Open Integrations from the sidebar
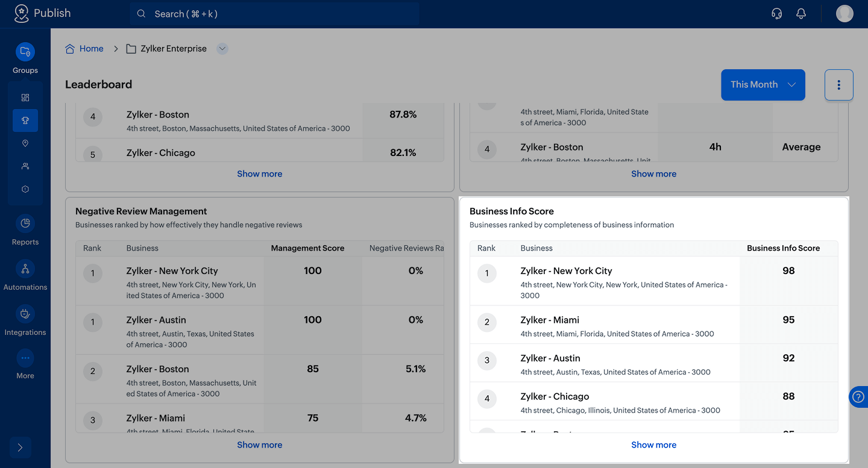Screen dimensions: 868x468 pos(25,314)
